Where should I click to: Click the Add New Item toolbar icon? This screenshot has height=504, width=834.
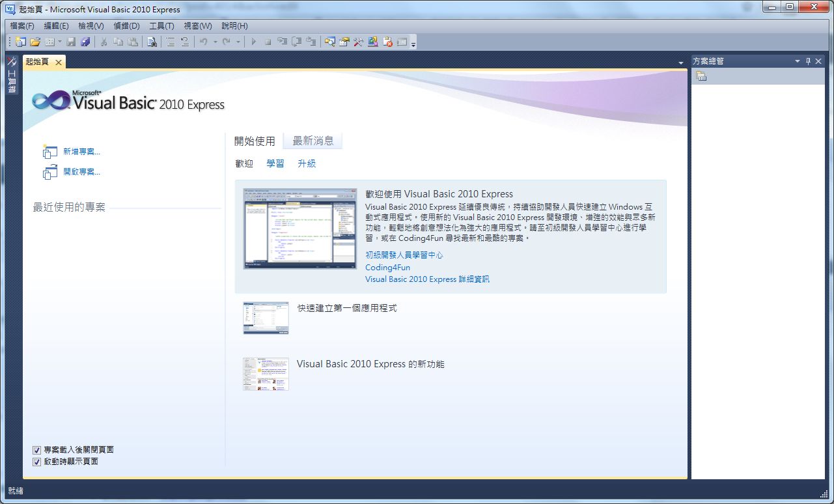tap(49, 42)
